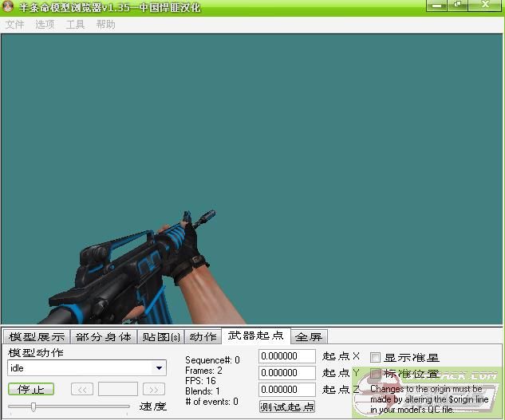Switch to the 部分身体 tab
505x420 pixels.
(x=104, y=337)
